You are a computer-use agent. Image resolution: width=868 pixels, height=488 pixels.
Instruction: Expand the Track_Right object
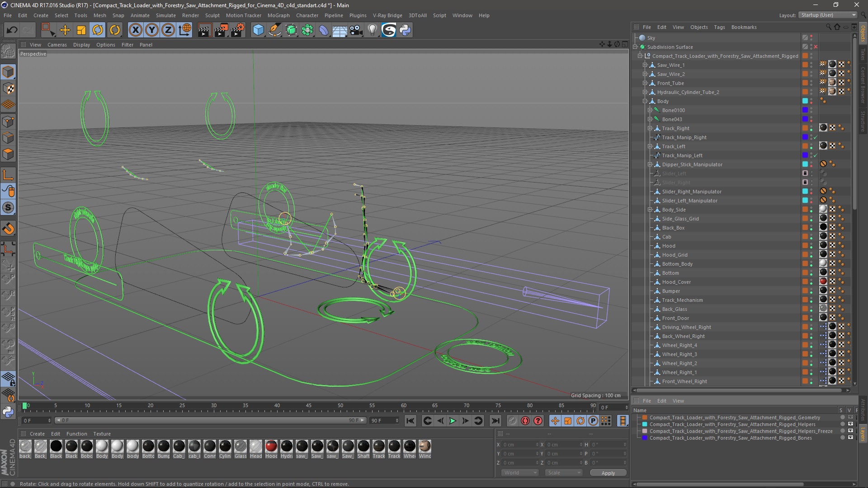[650, 128]
